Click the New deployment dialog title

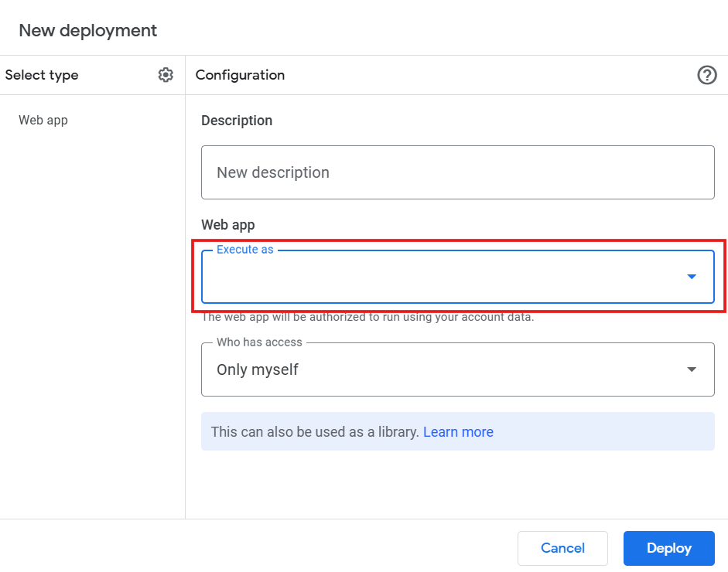87,30
